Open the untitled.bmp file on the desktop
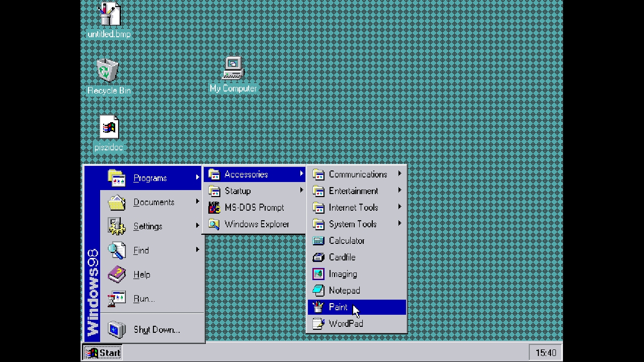 point(109,15)
